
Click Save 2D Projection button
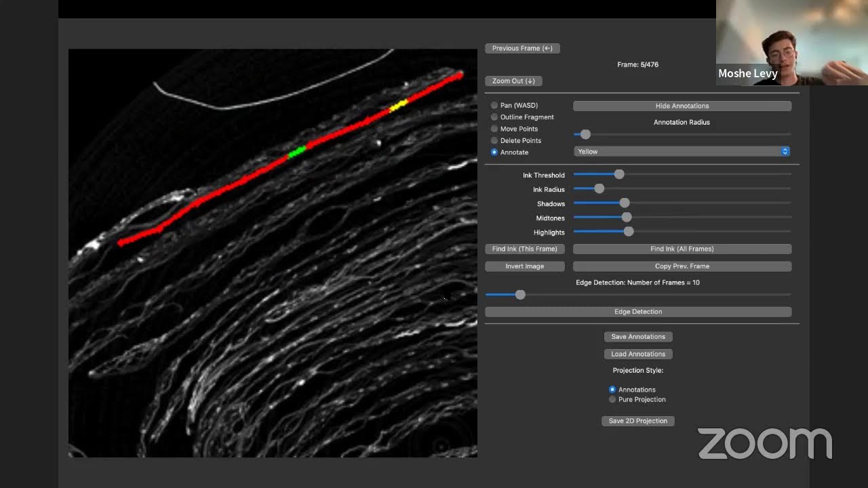click(x=638, y=421)
